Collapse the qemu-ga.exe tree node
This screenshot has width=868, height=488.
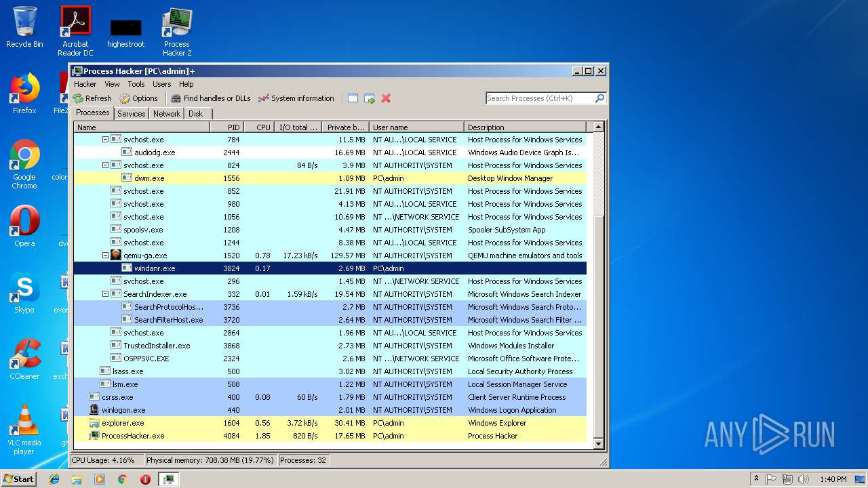pyautogui.click(x=105, y=256)
